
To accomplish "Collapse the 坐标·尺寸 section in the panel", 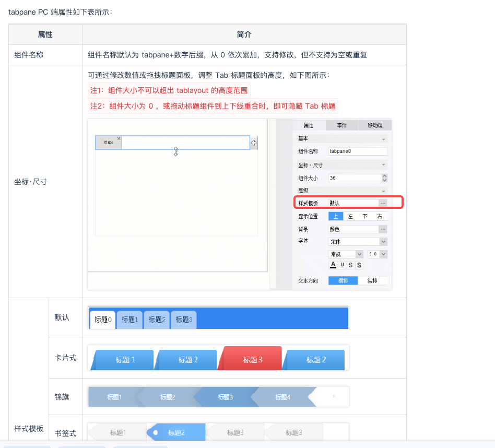I will point(383,165).
